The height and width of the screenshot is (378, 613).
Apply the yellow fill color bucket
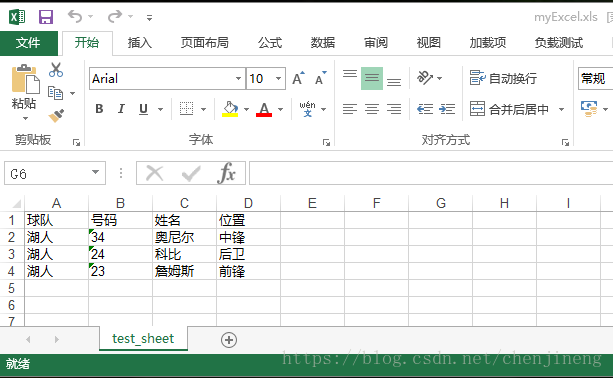[230, 109]
